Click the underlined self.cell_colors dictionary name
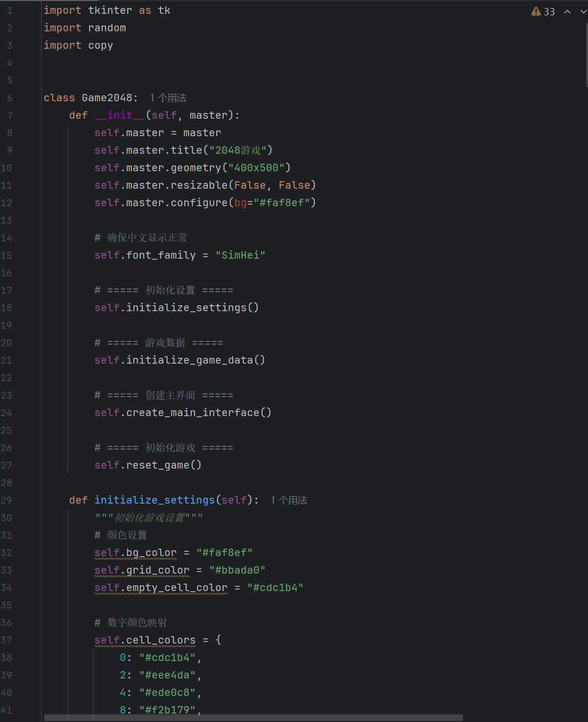This screenshot has width=588, height=722. click(145, 640)
